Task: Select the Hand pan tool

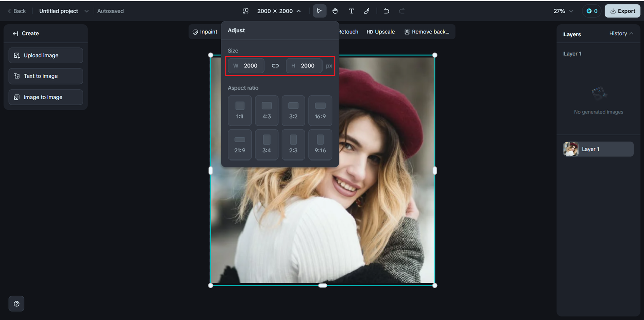Action: tap(335, 11)
